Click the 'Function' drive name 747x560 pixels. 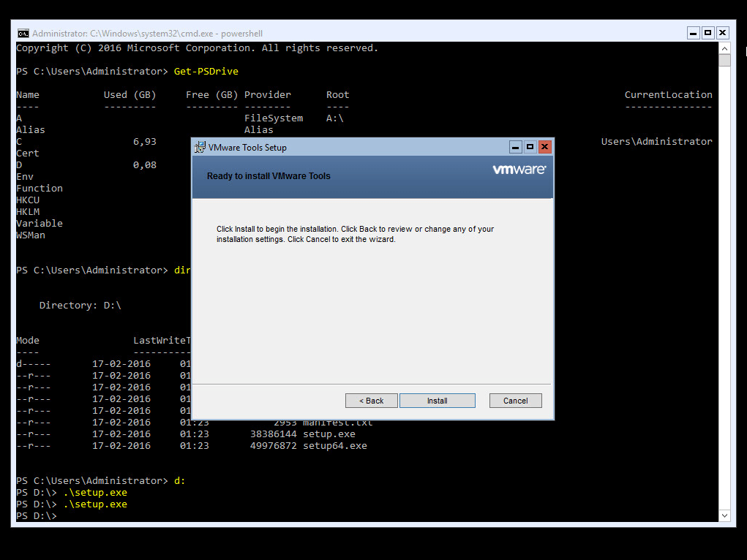click(40, 189)
